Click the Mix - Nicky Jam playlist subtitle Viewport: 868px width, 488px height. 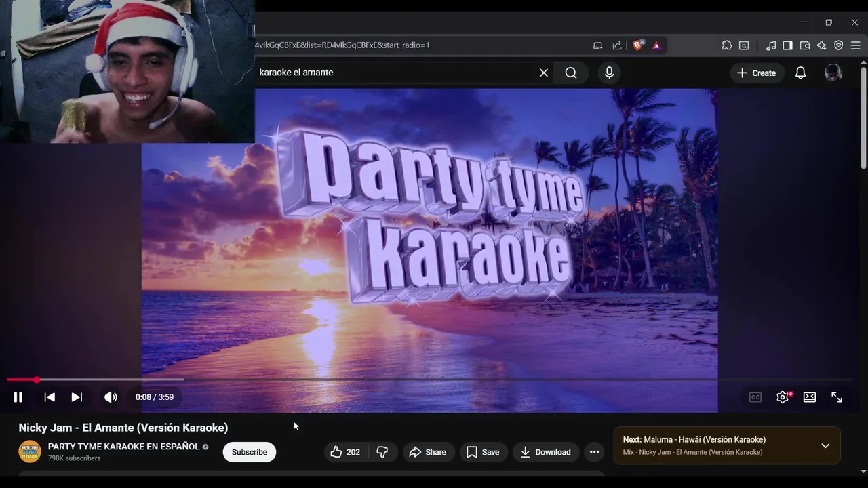coord(692,452)
